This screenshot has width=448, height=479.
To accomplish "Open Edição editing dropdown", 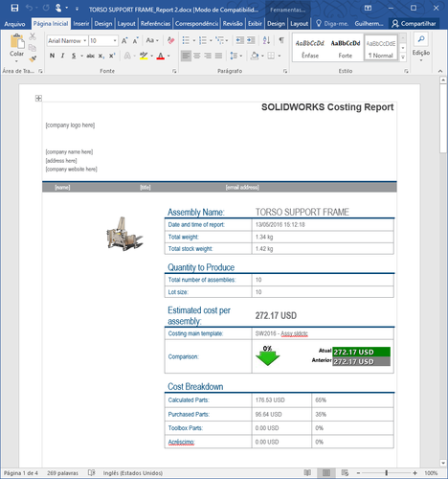I will click(x=421, y=48).
